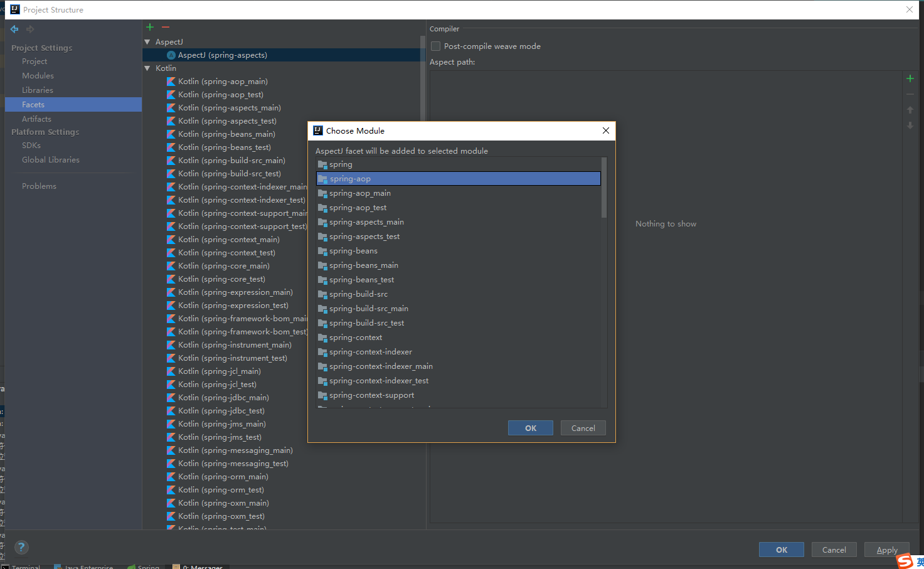
Task: Add a new facet with plus icon
Action: [x=150, y=27]
